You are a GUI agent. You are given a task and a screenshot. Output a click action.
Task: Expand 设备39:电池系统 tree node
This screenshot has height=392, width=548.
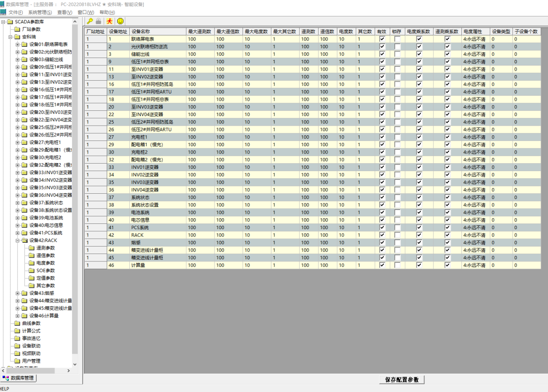(17, 218)
